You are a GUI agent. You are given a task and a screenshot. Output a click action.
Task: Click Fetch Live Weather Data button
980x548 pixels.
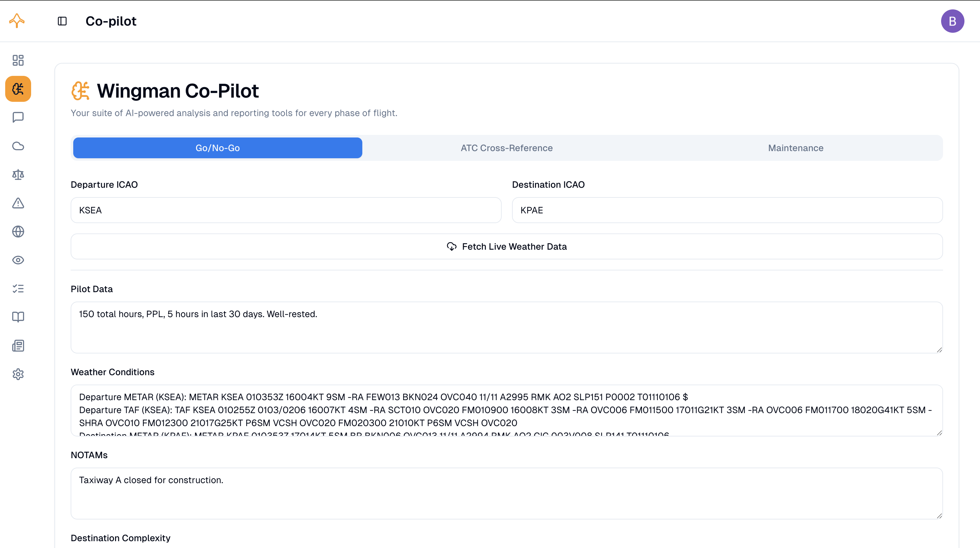pos(506,246)
